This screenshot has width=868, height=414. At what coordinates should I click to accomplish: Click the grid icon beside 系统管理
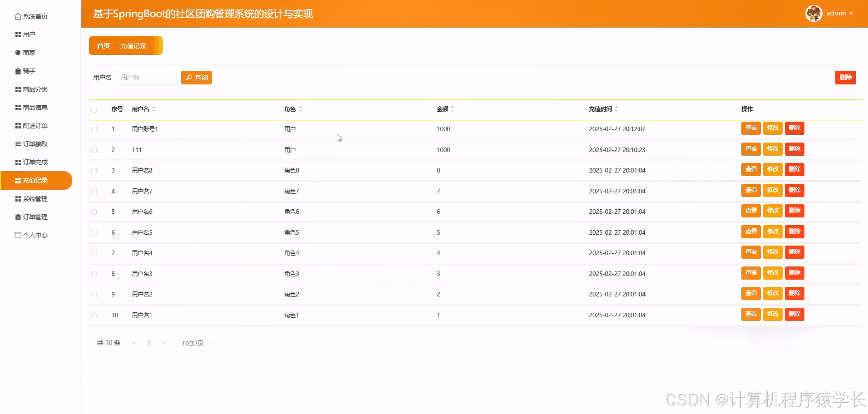[x=18, y=199]
